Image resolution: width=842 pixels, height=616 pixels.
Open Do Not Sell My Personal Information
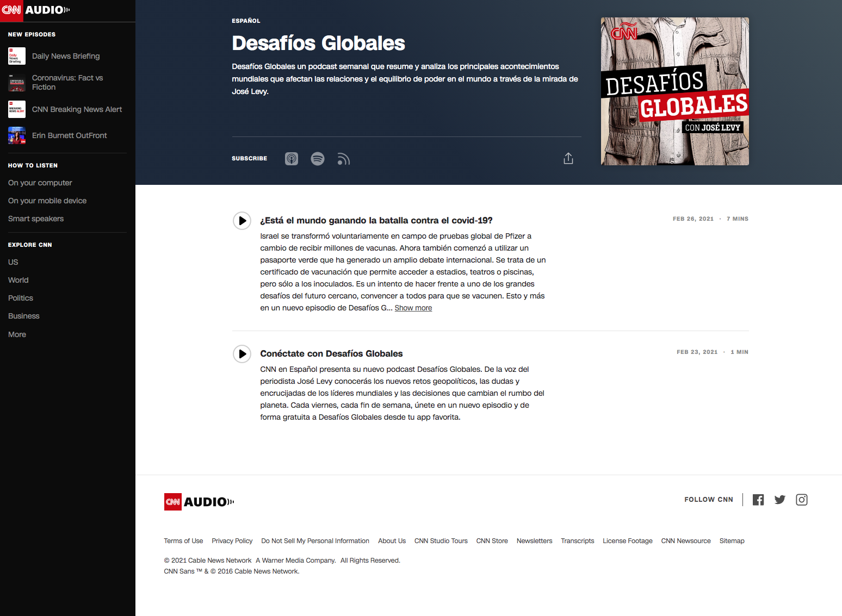coord(315,541)
